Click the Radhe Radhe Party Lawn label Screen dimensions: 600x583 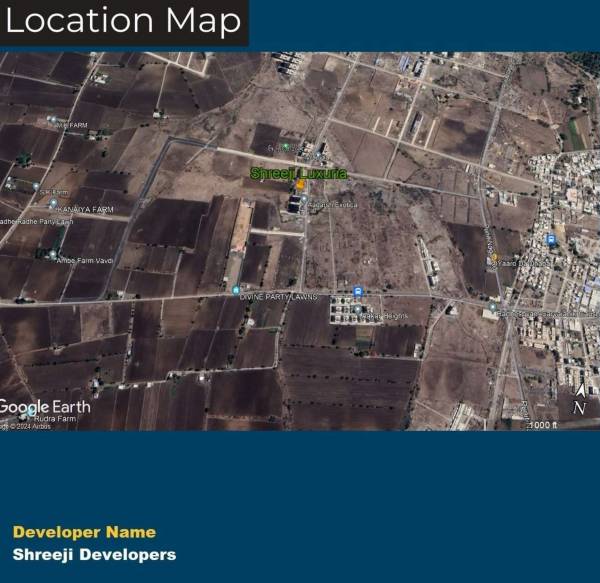(x=36, y=221)
